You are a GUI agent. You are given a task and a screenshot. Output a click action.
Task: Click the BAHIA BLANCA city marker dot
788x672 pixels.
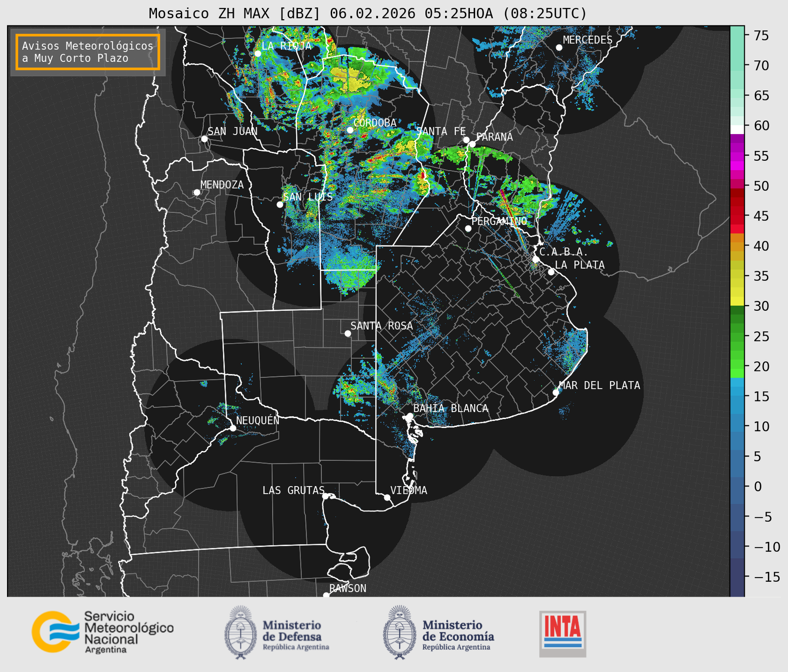click(x=410, y=416)
